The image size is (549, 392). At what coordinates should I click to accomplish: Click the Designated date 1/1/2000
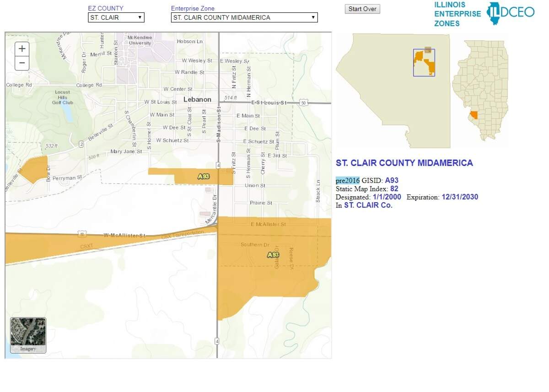click(x=387, y=197)
